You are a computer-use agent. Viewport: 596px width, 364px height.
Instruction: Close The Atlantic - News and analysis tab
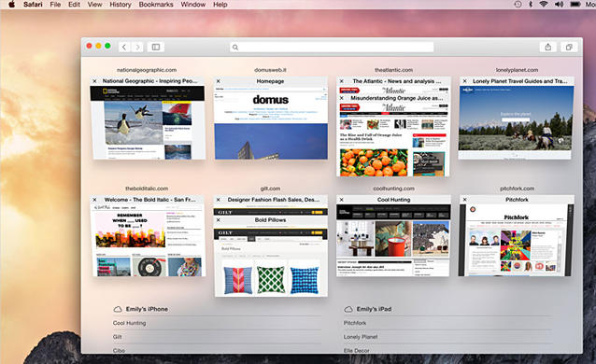tap(341, 81)
